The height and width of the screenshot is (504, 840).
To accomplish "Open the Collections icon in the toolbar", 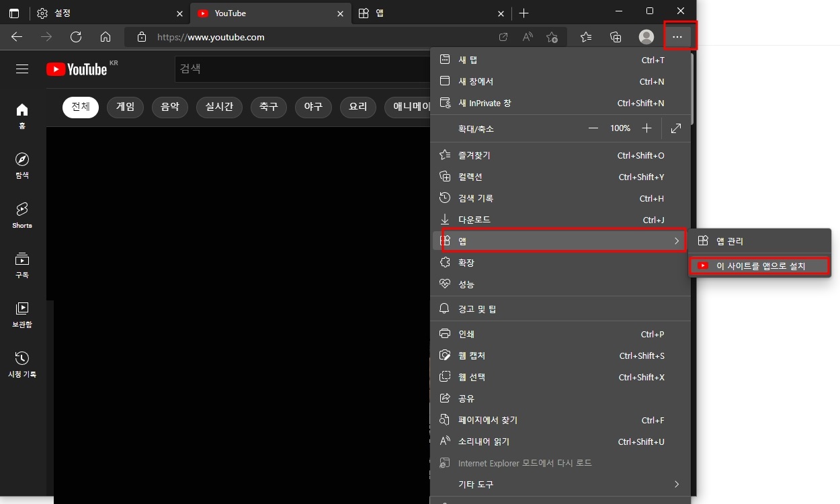I will pyautogui.click(x=616, y=37).
